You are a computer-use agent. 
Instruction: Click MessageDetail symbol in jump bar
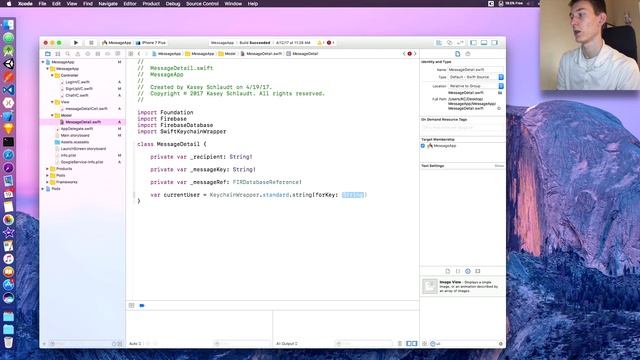pyautogui.click(x=302, y=54)
